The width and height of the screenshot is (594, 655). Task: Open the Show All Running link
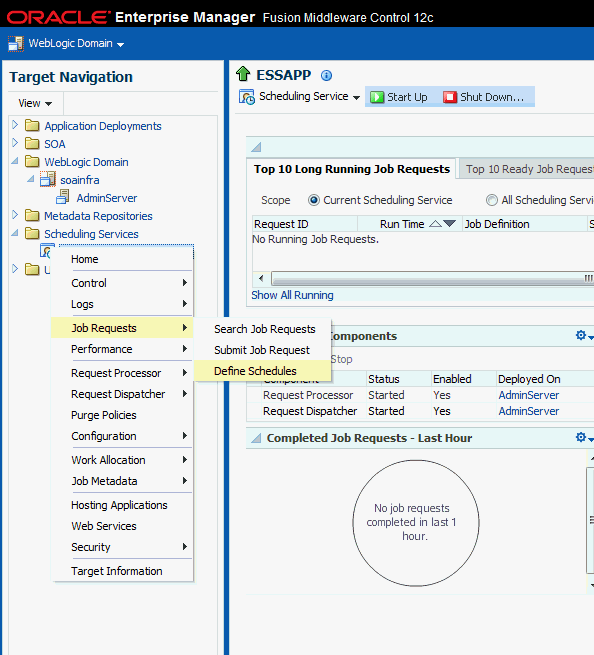pyautogui.click(x=292, y=295)
